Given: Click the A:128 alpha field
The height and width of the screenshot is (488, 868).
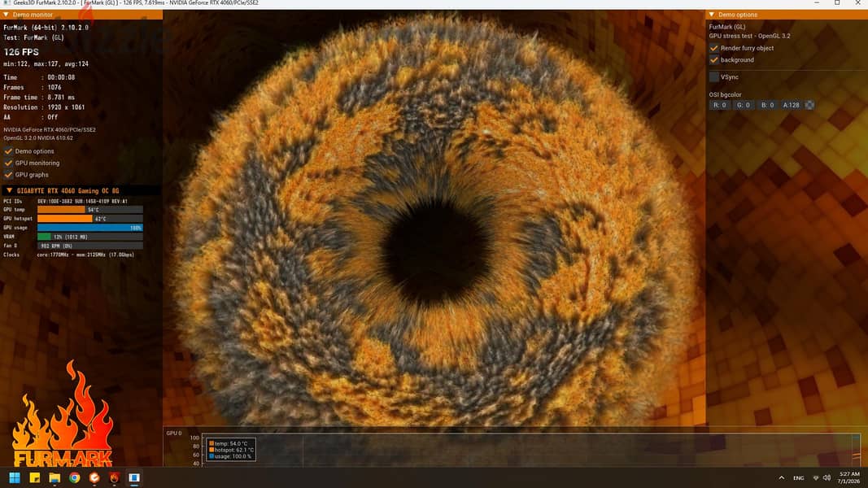Looking at the screenshot, I should [791, 105].
